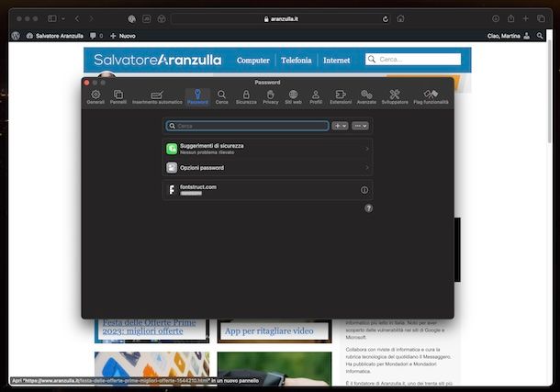
Task: Go forward in Safari history
Action: 92,18
